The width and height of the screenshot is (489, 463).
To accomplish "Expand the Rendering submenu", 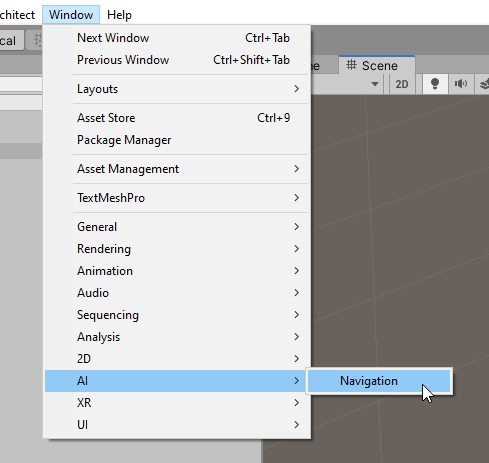I will click(177, 249).
